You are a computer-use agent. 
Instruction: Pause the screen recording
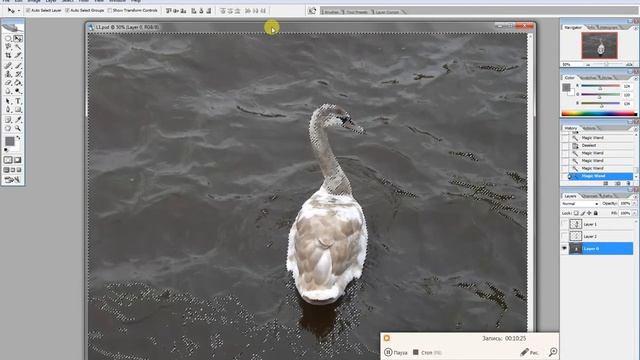pyautogui.click(x=396, y=352)
